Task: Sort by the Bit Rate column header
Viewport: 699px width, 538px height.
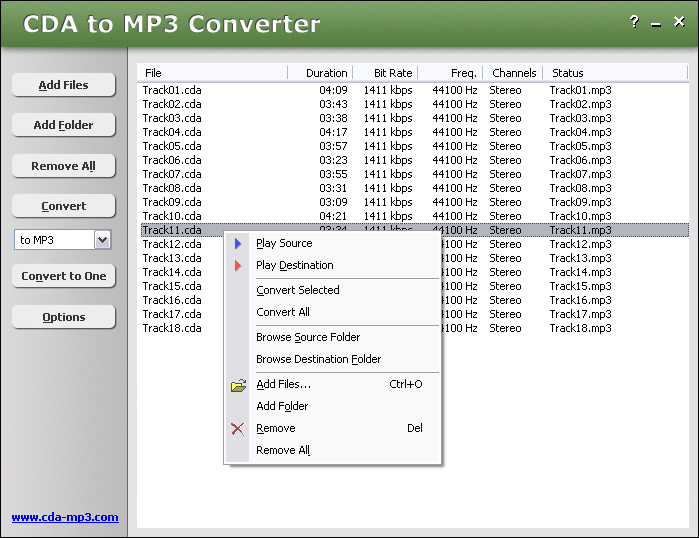Action: (x=385, y=73)
